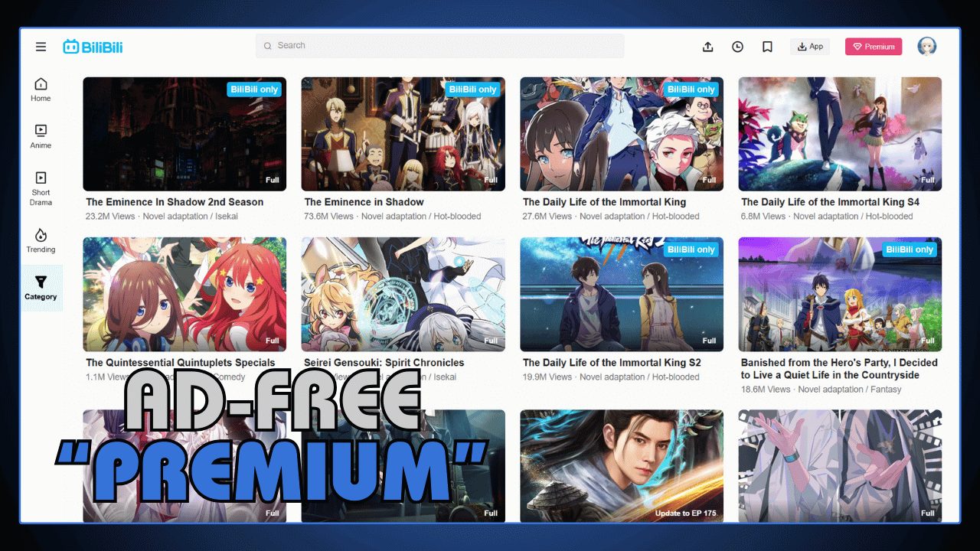Click the Quintessential Quintuplets Specials thumbnail

[184, 295]
